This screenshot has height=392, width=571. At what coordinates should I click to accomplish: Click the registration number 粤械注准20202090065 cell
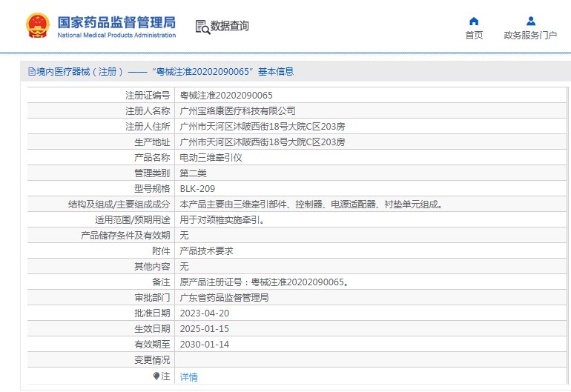[x=226, y=96]
